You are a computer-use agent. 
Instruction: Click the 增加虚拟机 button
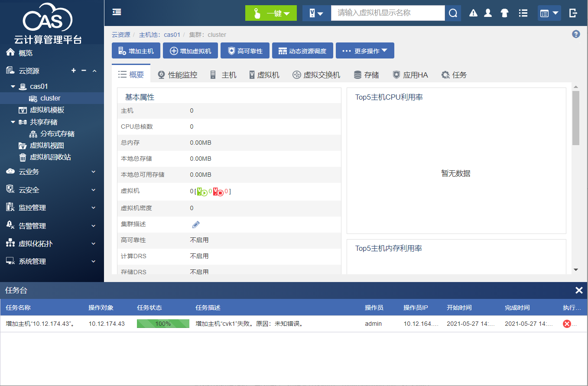coord(190,51)
